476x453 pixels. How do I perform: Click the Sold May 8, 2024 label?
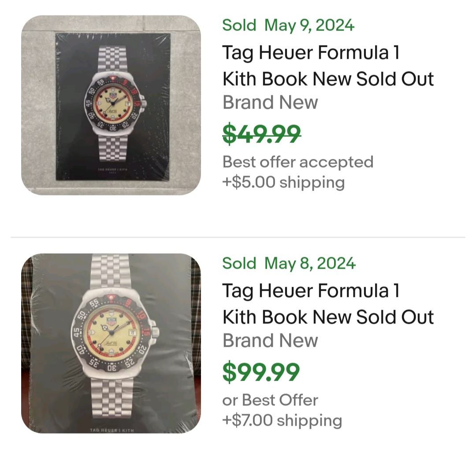point(289,263)
